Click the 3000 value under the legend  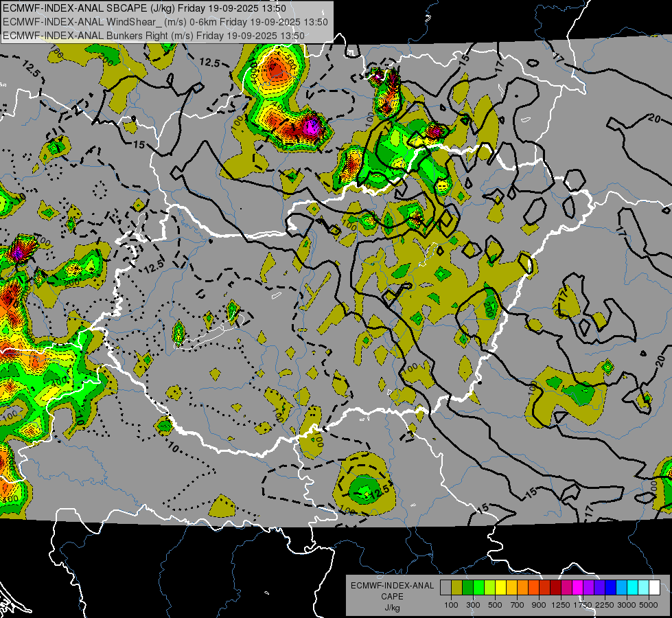[x=627, y=605]
